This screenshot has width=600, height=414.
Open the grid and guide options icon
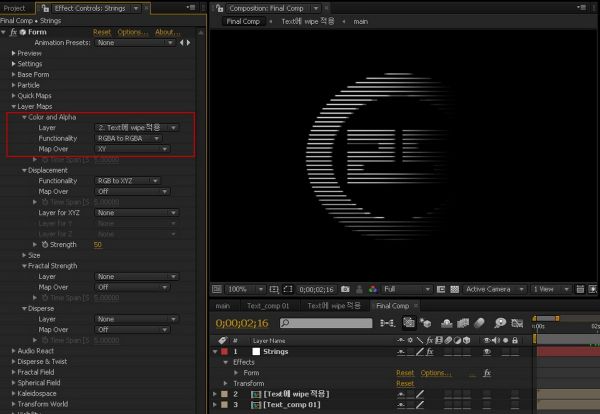274,289
